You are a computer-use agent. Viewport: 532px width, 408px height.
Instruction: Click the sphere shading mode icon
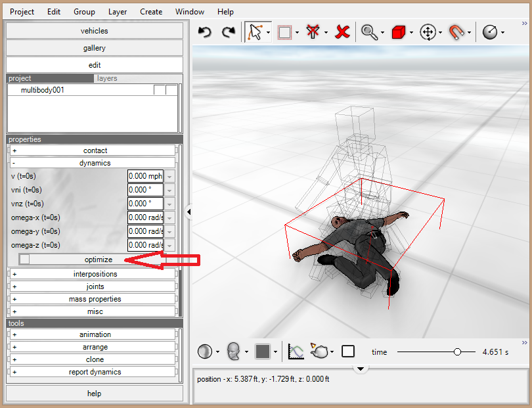(204, 351)
